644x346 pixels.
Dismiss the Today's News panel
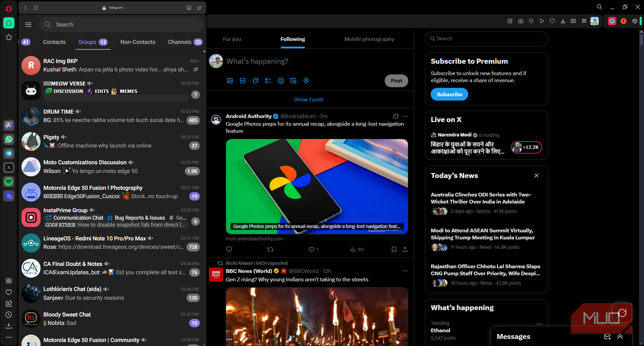tap(536, 176)
